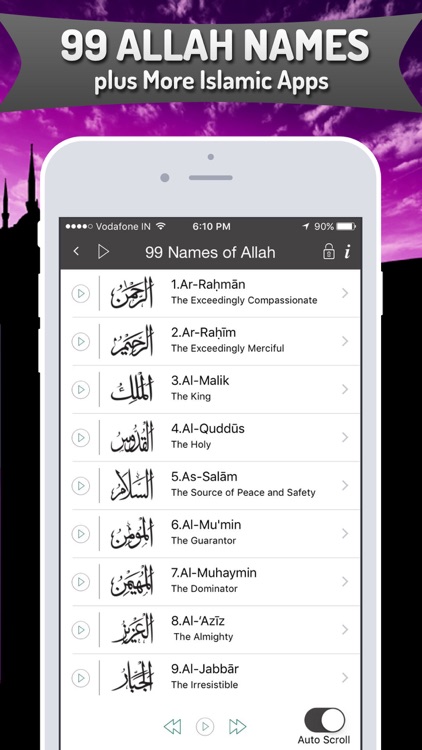Tap 'The Exceedingly Merciful' subtitle

tap(228, 349)
